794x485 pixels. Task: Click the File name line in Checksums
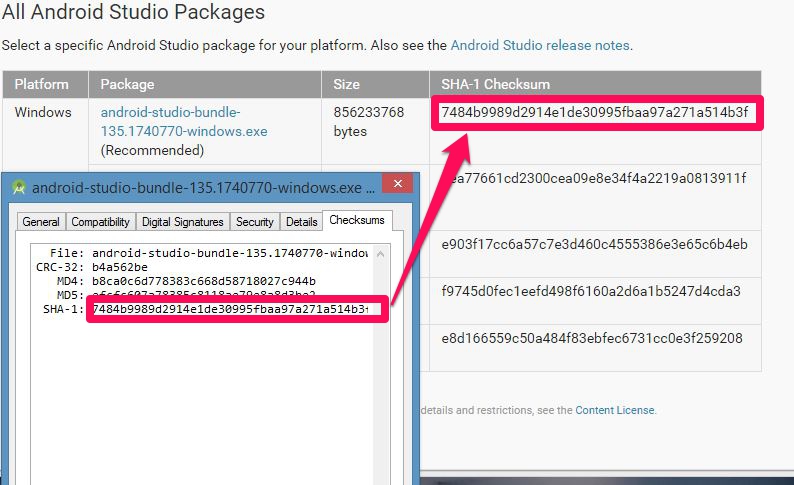(230, 254)
